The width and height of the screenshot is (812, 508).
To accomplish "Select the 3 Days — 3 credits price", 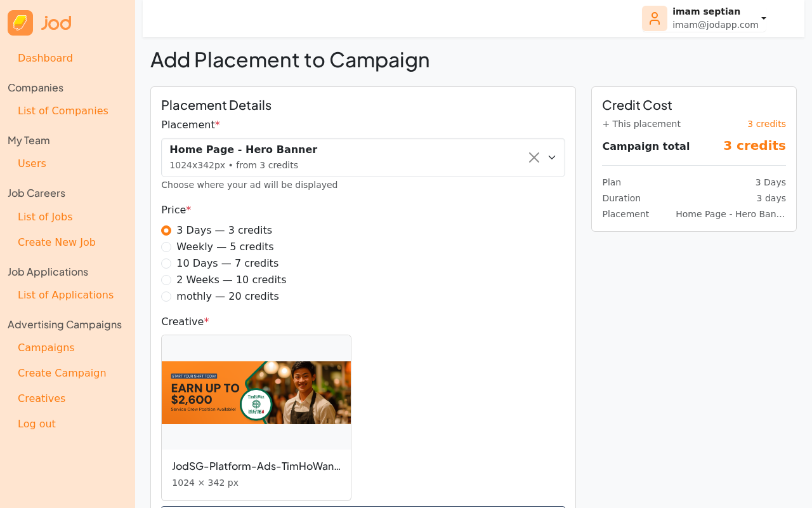I will 166,230.
